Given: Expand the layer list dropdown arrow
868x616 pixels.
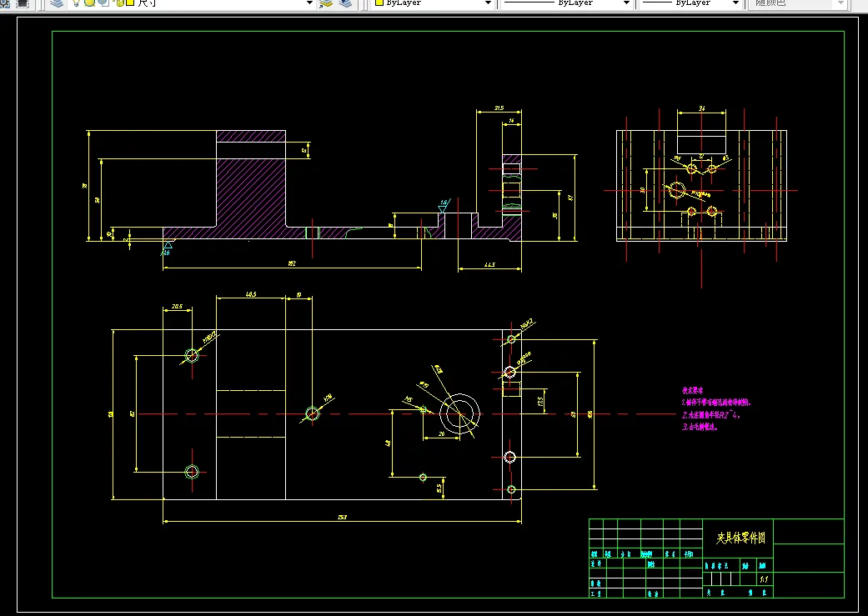Looking at the screenshot, I should tap(310, 3).
